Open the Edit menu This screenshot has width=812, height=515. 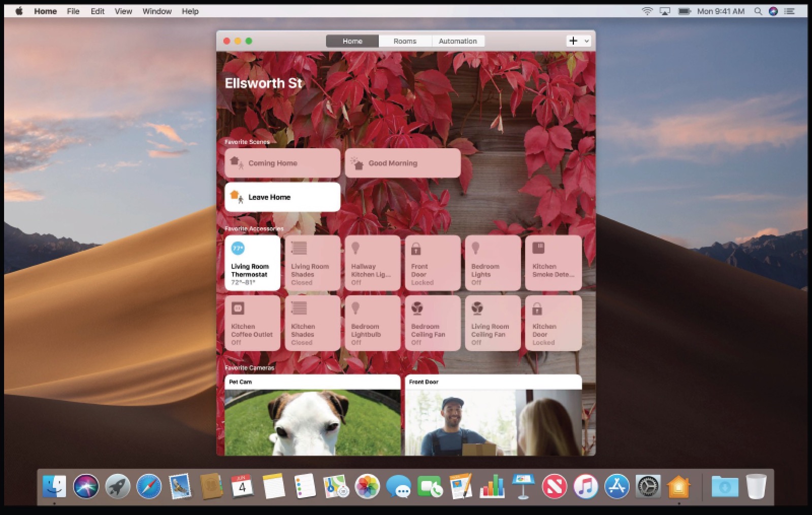[x=98, y=11]
